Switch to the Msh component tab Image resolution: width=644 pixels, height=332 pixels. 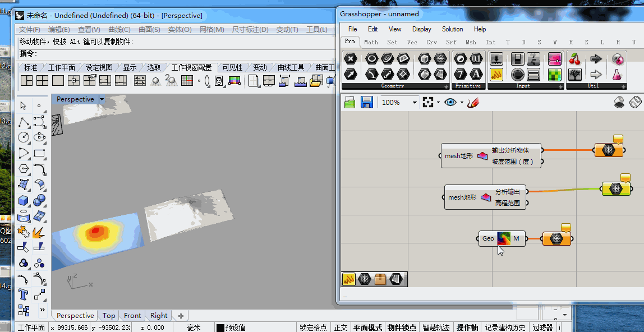pyautogui.click(x=471, y=42)
